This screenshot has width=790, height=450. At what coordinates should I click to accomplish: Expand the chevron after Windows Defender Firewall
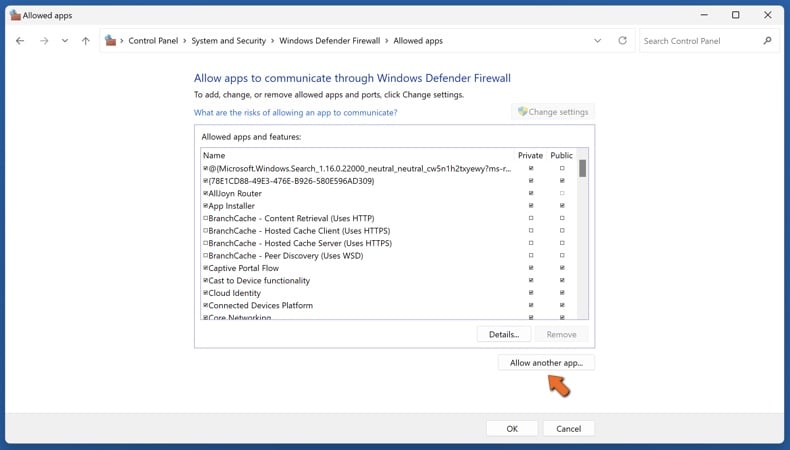pos(387,41)
